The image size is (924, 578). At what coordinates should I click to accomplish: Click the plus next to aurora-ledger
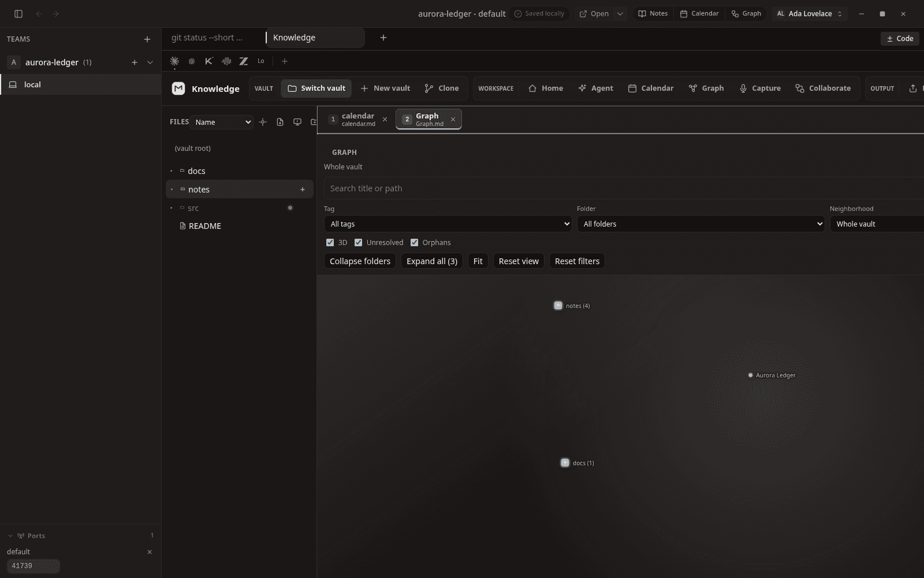click(x=135, y=62)
